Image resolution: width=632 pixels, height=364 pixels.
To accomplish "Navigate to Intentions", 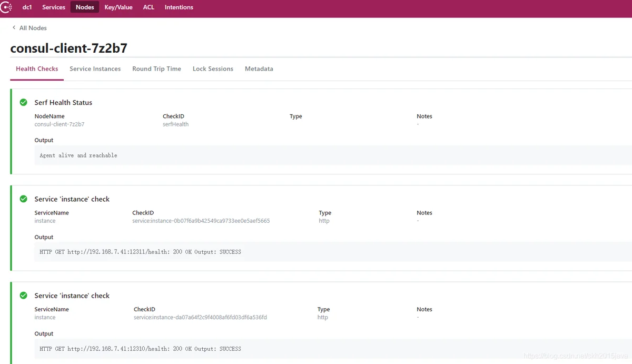I will 179,7.
